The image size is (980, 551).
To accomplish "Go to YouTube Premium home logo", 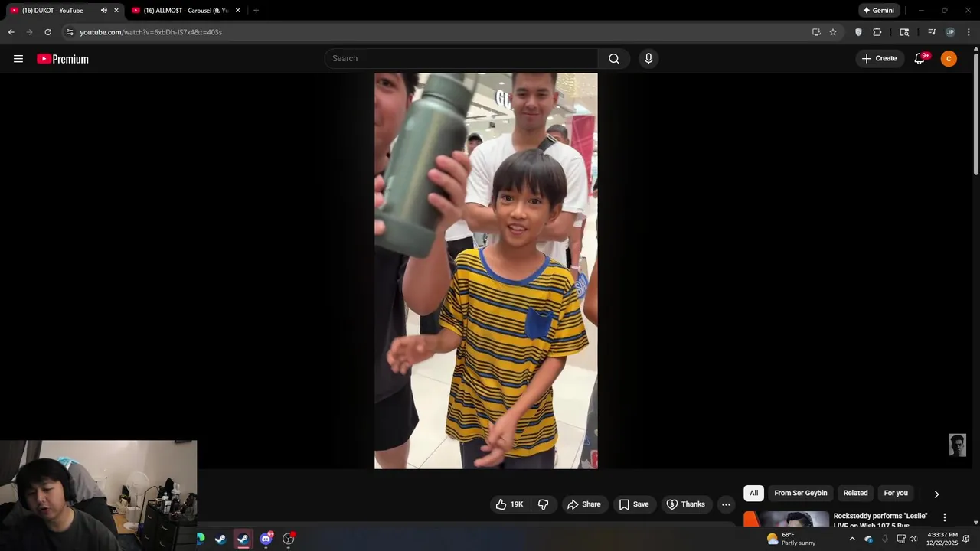I will pos(63,59).
